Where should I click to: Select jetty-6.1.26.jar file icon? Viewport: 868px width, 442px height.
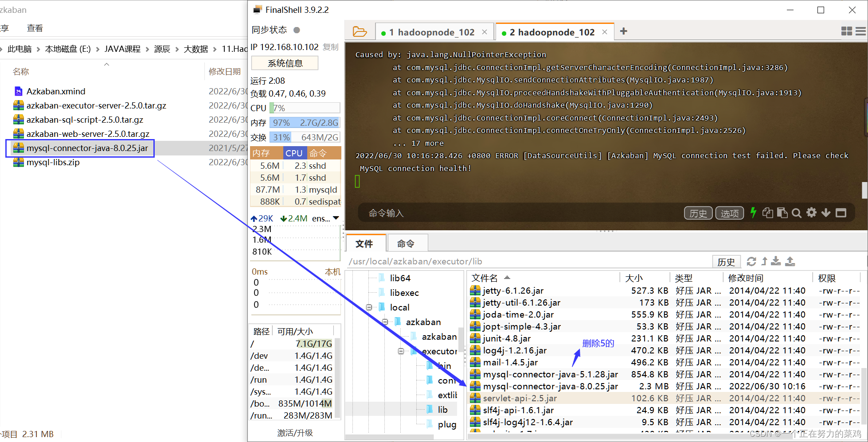click(x=475, y=291)
